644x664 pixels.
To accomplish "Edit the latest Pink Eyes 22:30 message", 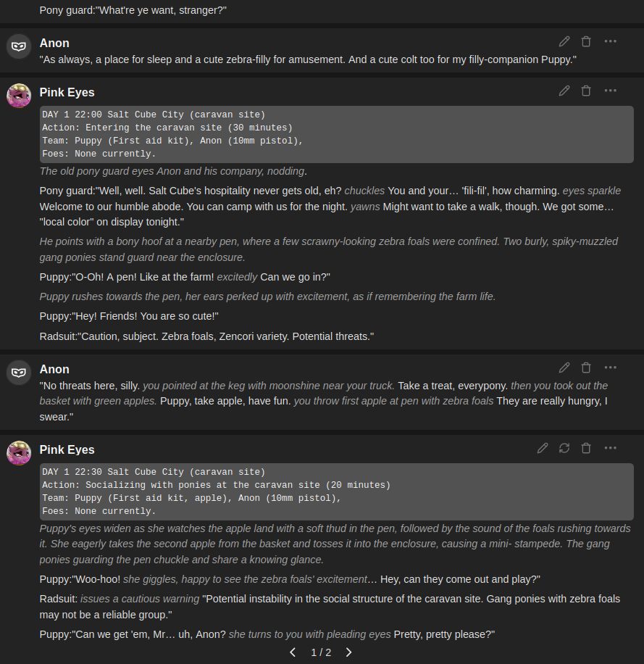I will coord(543,448).
